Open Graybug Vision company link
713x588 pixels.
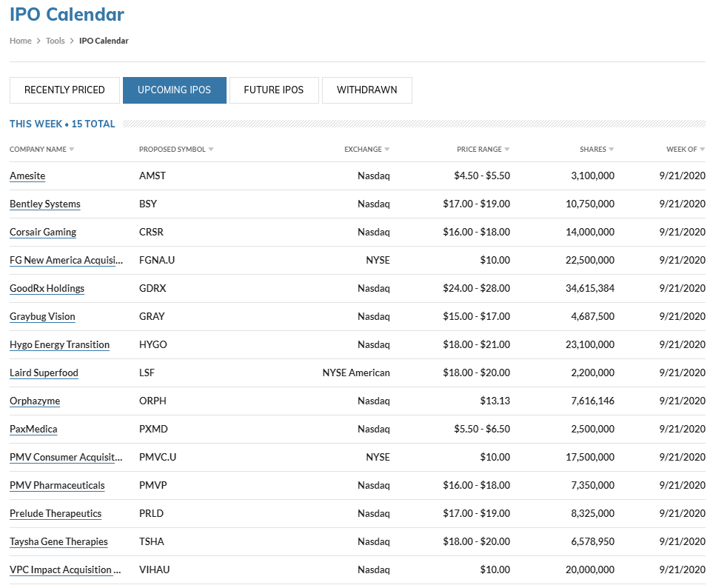tap(42, 317)
